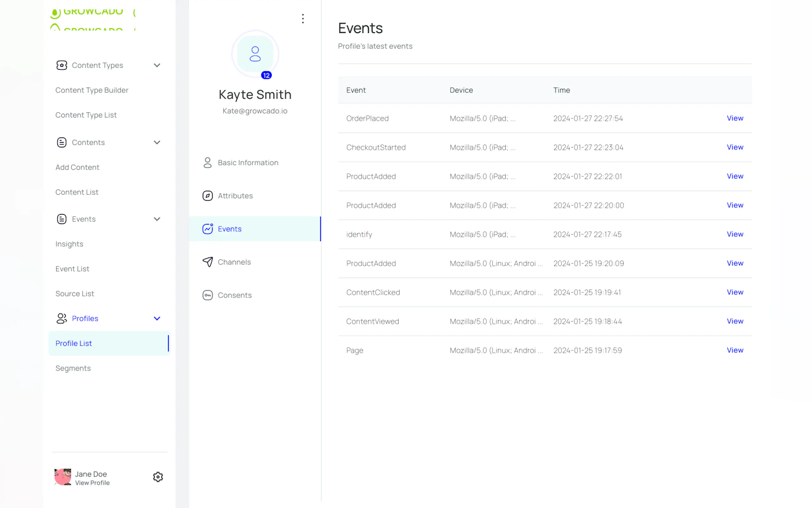Click the Content Types sidebar icon
Viewport: 812px width, 508px height.
(61, 65)
